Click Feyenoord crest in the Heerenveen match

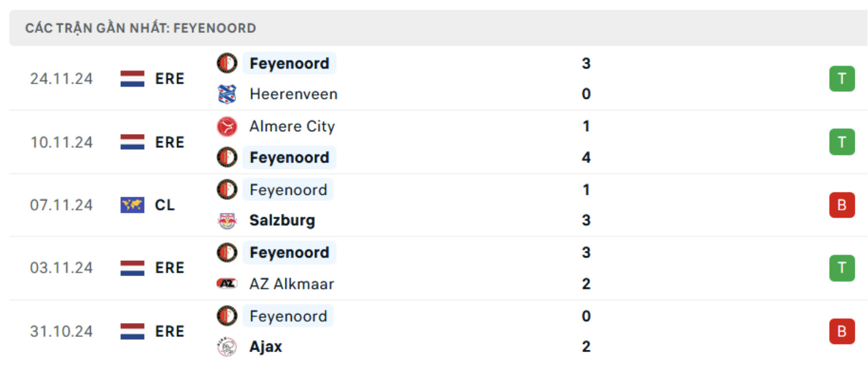[227, 63]
